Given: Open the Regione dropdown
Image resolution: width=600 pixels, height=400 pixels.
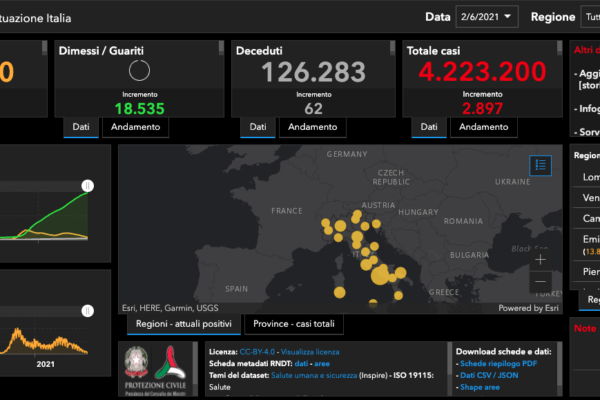Looking at the screenshot, I should 590,16.
